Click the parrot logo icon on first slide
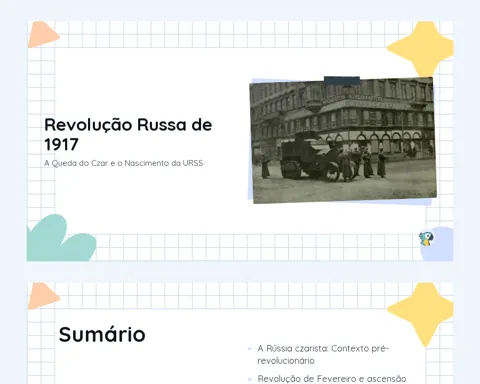Screen dimensions: 480x384 pyautogui.click(x=426, y=239)
